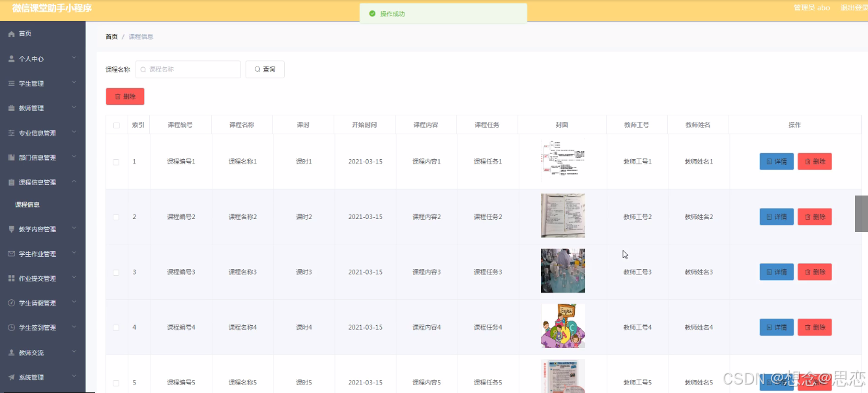Expand 教师管理 with its chevron arrow
The height and width of the screenshot is (393, 868).
(74, 108)
